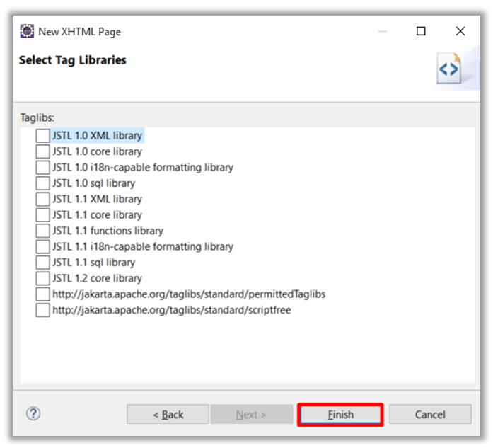Check JSTL 1.1 i18n-capable formatting library
This screenshot has width=493, height=448.
(x=43, y=247)
